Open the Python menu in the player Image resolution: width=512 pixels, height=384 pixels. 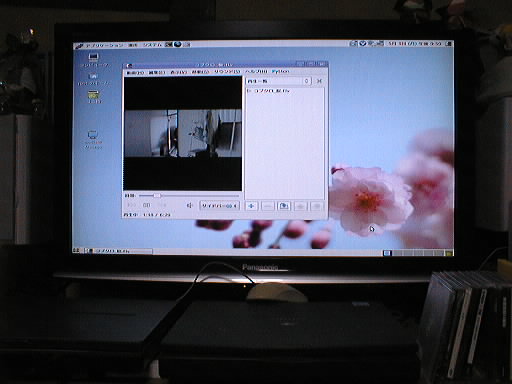coord(280,71)
